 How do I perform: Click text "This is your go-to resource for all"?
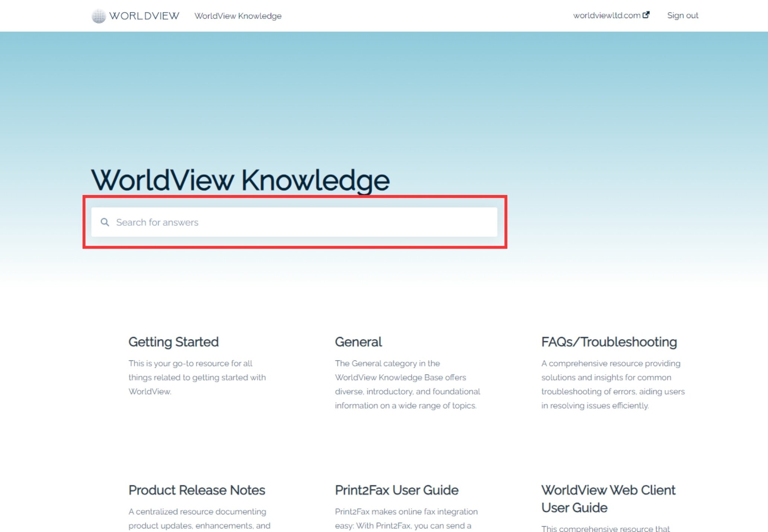(191, 363)
